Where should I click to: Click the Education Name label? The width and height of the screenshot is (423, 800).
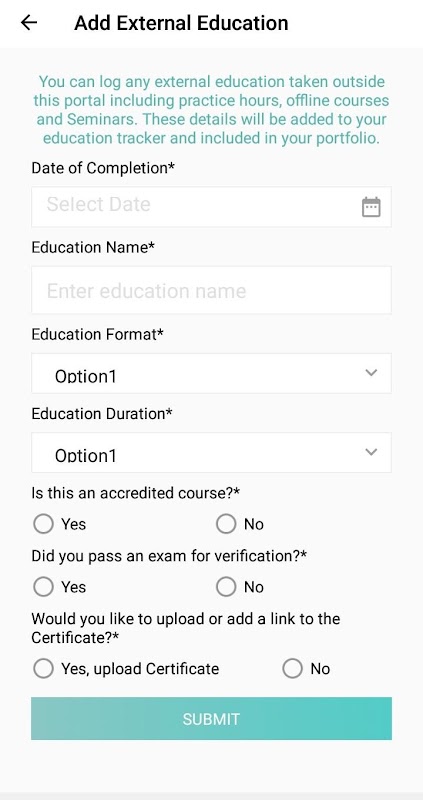[93, 247]
